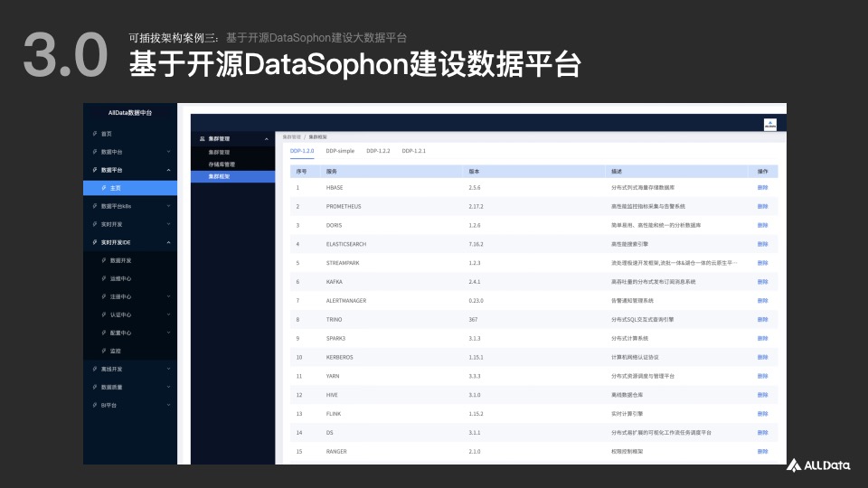Click version 7.16.2 of ELASTICSEARCH
Image resolution: width=868 pixels, height=488 pixels.
click(x=476, y=244)
